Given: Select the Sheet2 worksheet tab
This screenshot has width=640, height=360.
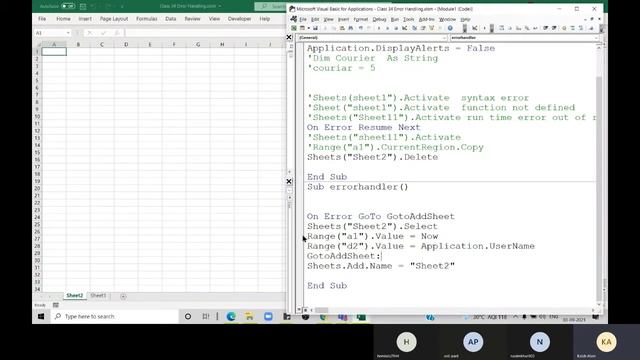Looking at the screenshot, I should tap(75, 296).
